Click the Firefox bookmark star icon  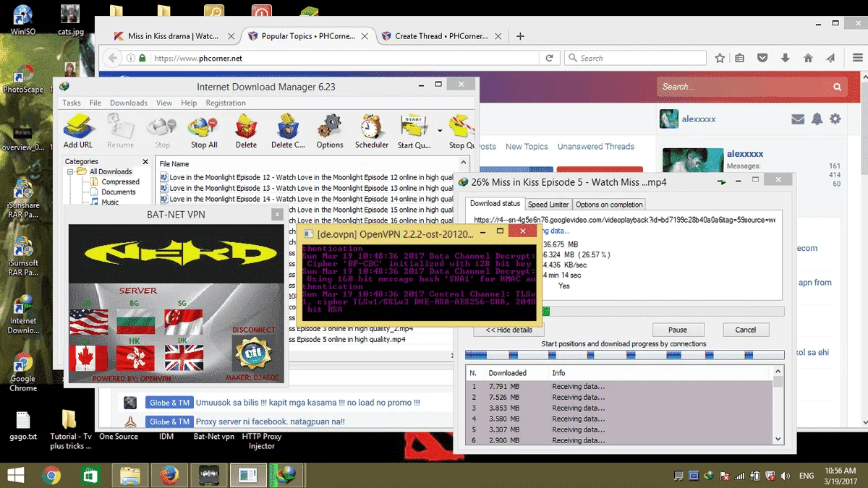[x=720, y=58]
